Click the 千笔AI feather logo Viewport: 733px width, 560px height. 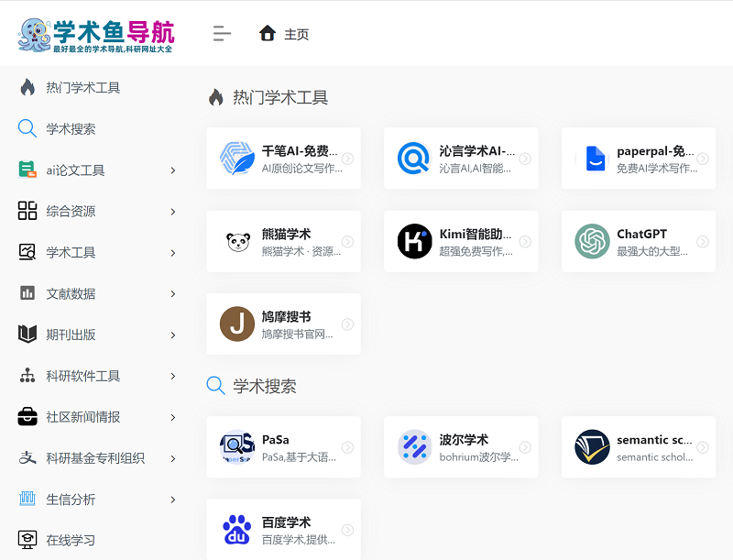(237, 158)
